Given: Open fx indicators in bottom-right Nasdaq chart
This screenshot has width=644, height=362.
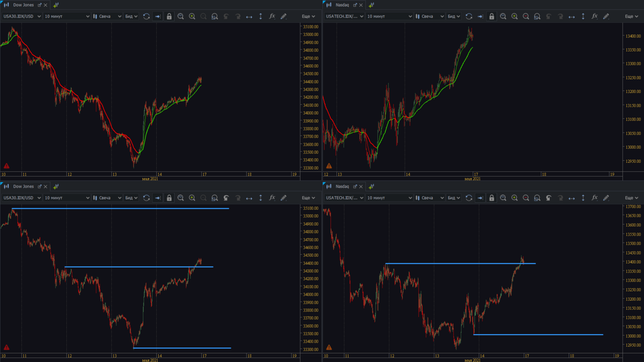Looking at the screenshot, I should click(x=595, y=198).
